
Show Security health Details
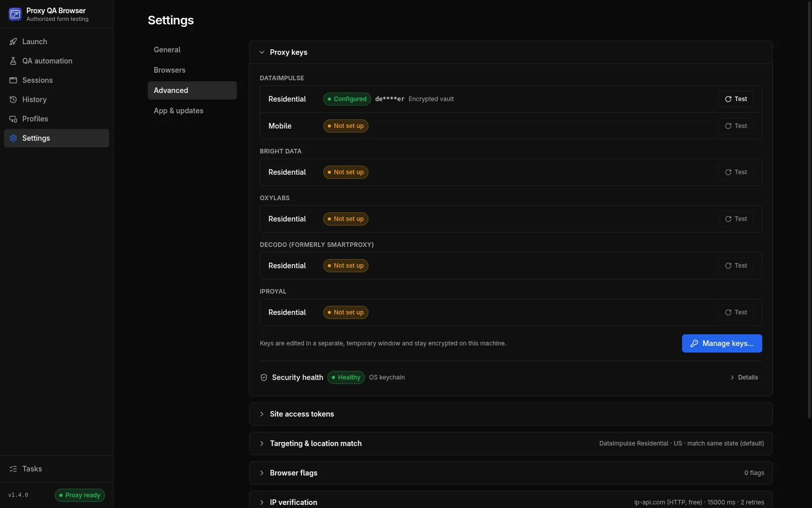(x=744, y=377)
